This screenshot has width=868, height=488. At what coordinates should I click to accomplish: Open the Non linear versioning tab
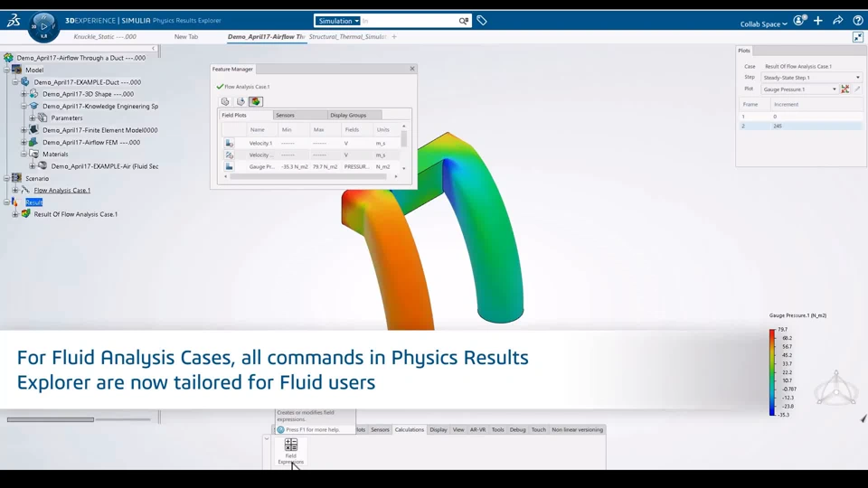tap(578, 429)
